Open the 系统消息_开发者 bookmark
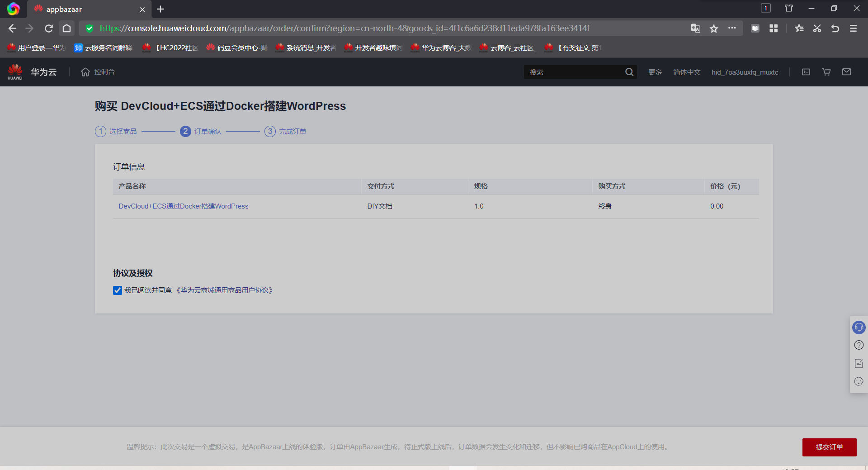 pos(306,47)
